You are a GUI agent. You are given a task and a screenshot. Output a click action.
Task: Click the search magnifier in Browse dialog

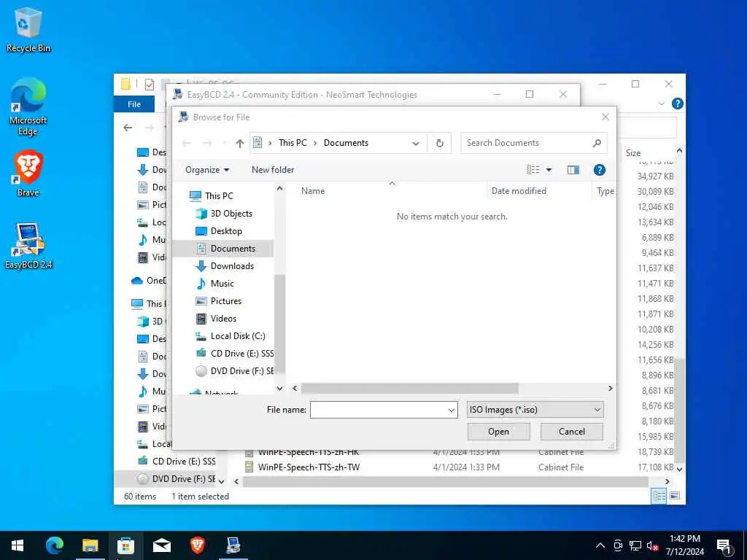click(597, 144)
